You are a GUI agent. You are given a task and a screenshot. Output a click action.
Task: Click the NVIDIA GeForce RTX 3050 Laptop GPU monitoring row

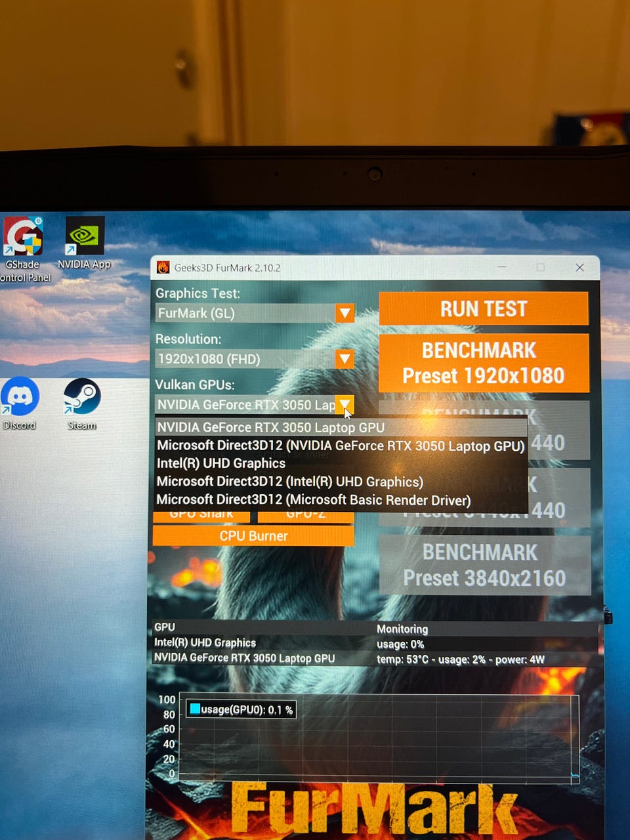click(375, 659)
